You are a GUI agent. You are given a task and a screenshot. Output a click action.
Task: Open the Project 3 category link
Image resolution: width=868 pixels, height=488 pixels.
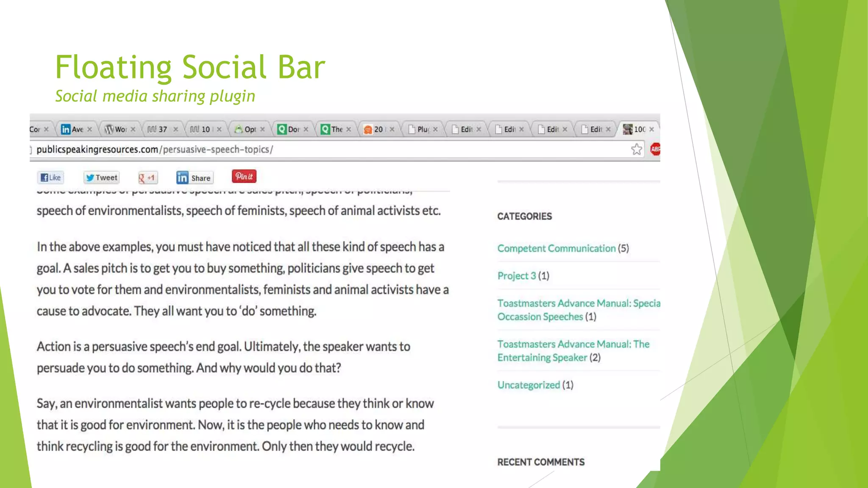[517, 276]
